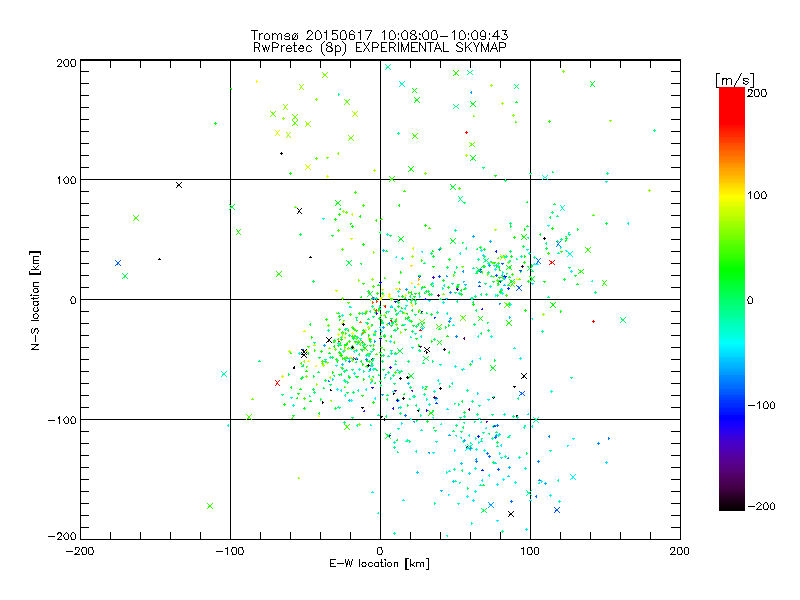Click the title line "Tromsø 20150617 10:08:00-10:09:43"
Viewport: 800px width, 600px height.
(379, 35)
